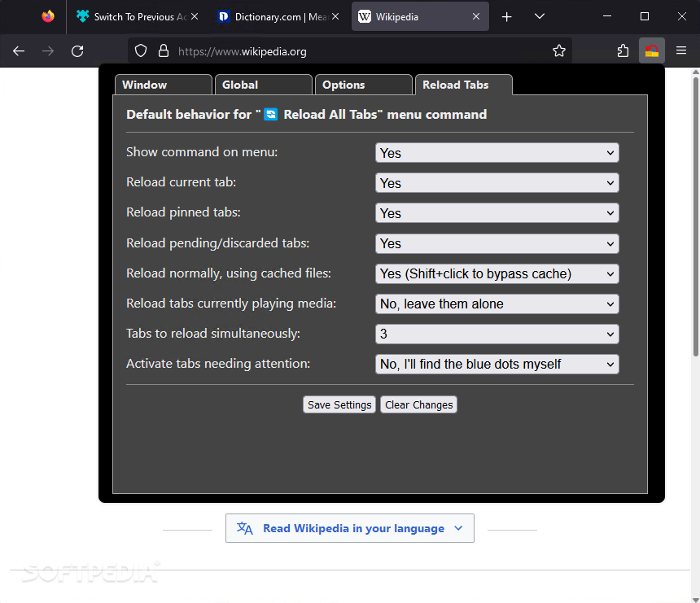The image size is (700, 603).
Task: Go back using the browser back arrow
Action: pyautogui.click(x=18, y=51)
